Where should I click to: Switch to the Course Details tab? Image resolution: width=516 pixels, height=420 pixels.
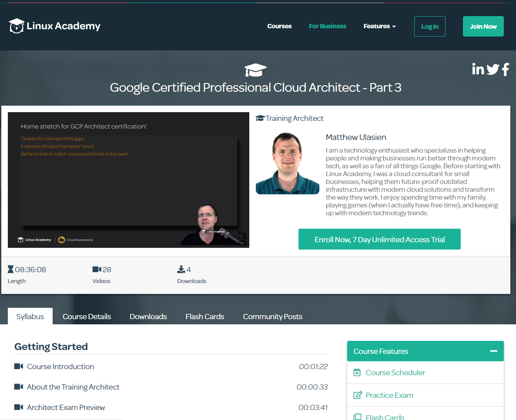[87, 317]
